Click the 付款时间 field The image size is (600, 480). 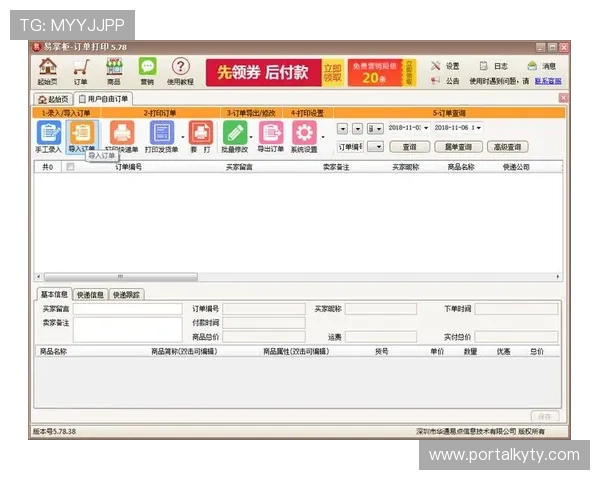(x=264, y=323)
